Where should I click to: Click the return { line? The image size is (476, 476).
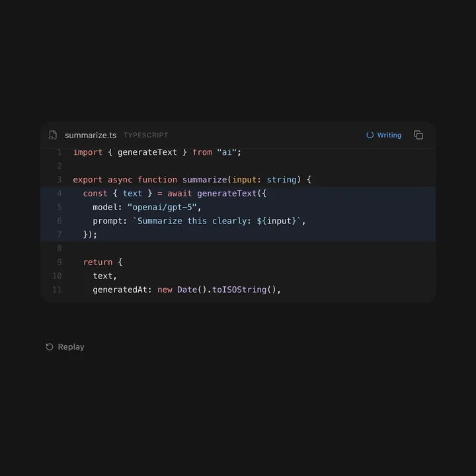point(103,262)
